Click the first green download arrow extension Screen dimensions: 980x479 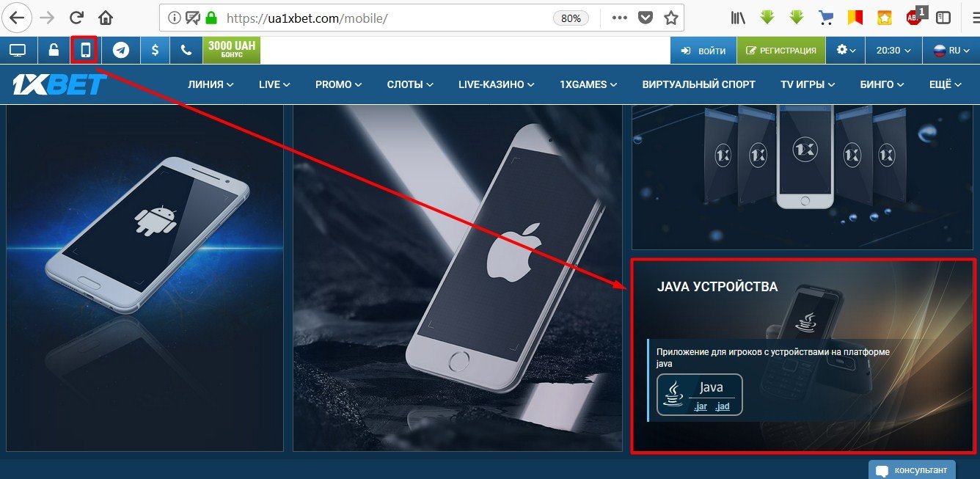point(767,17)
